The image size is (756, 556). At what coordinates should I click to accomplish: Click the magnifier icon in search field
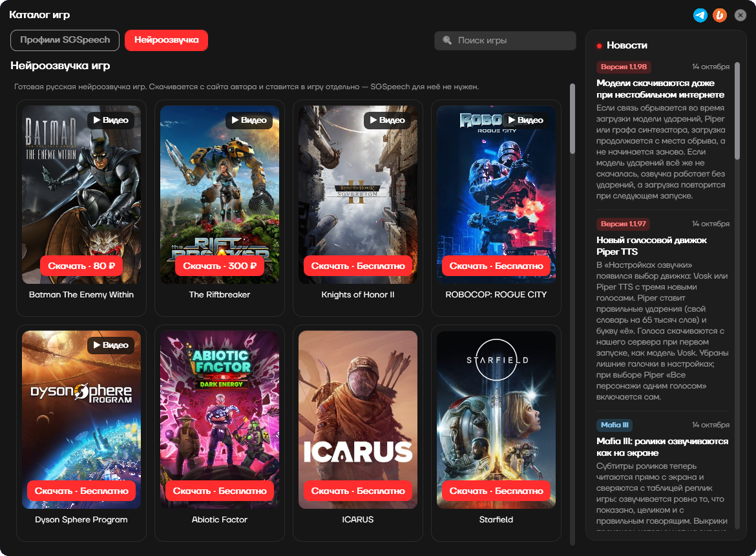[x=447, y=41]
